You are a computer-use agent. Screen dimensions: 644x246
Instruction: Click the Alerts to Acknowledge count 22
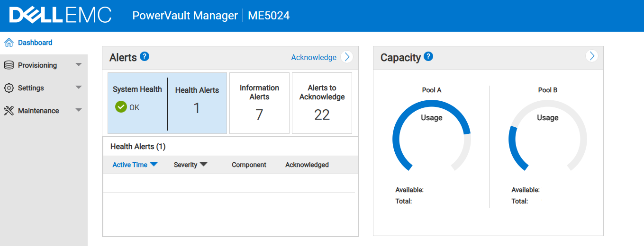click(x=322, y=115)
